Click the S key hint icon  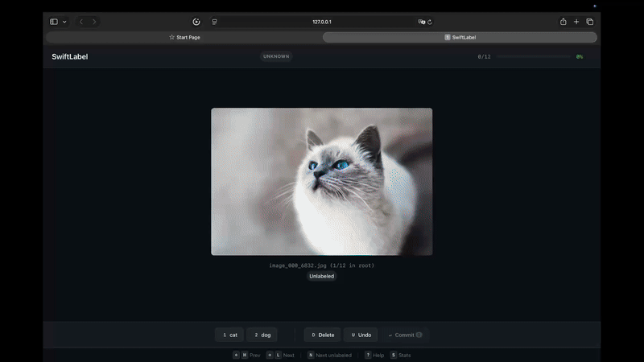[394, 355]
